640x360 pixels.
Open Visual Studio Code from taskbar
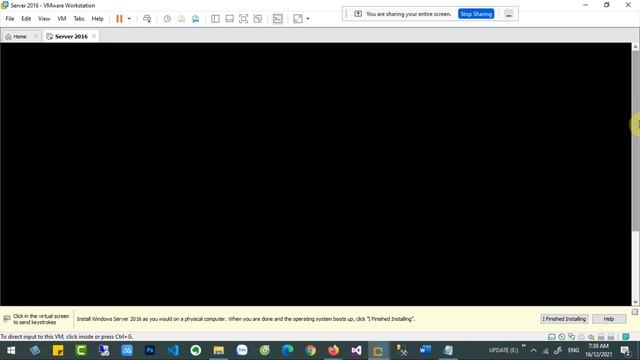tap(173, 350)
